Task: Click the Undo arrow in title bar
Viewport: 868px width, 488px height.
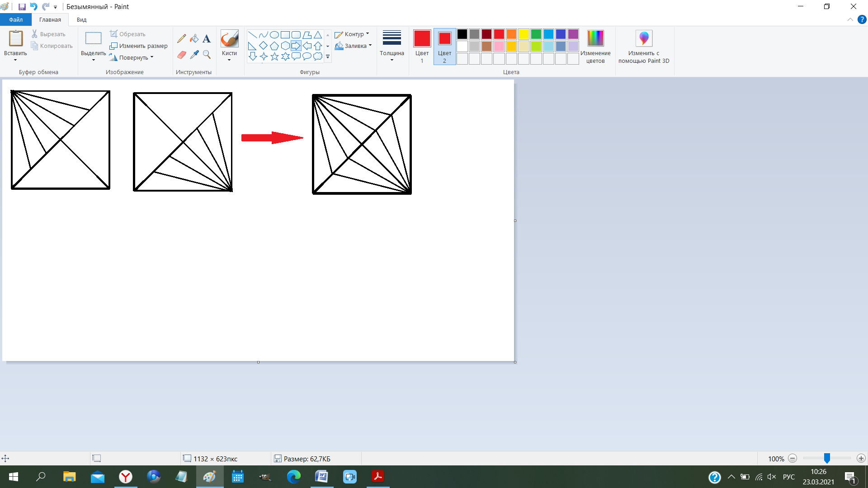Action: click(x=33, y=7)
